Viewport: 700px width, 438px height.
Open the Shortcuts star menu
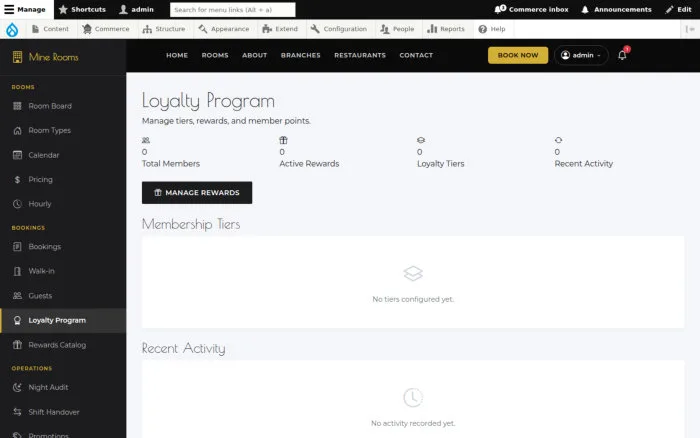click(x=82, y=9)
